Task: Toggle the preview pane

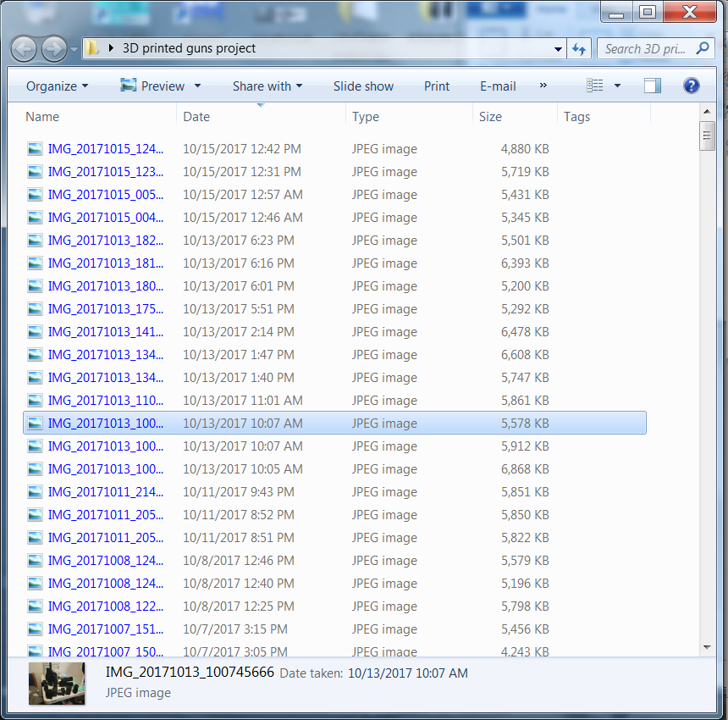Action: (653, 86)
